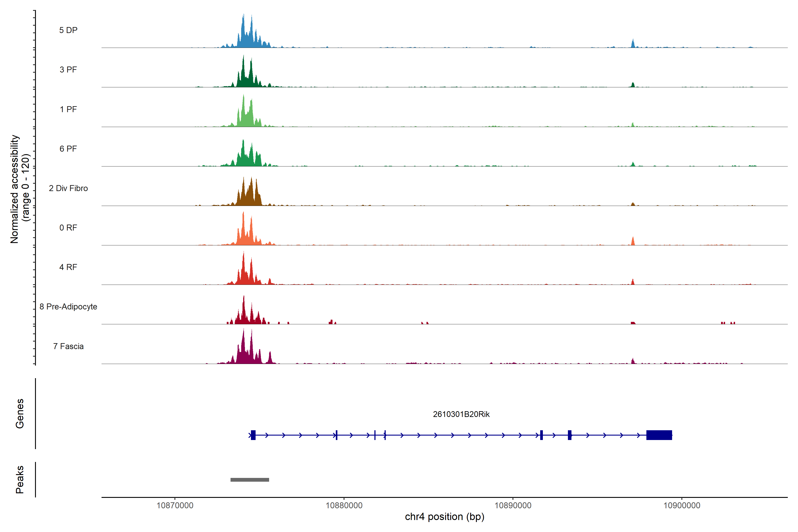Select the 2 Div Fibro label

(x=68, y=188)
